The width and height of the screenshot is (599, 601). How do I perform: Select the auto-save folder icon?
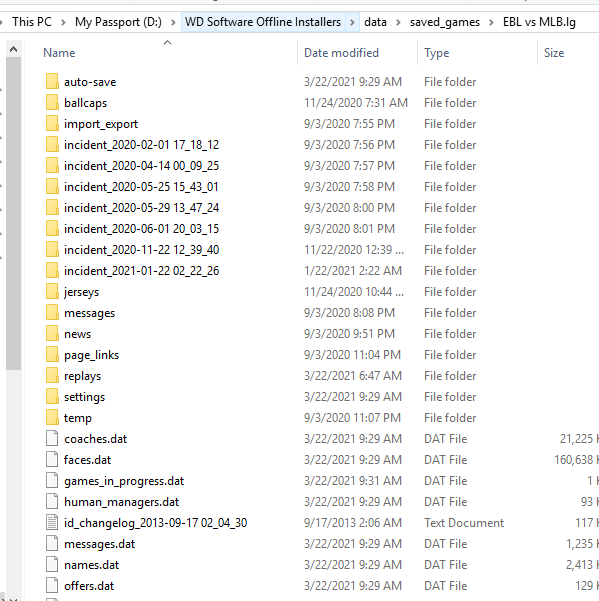point(52,82)
